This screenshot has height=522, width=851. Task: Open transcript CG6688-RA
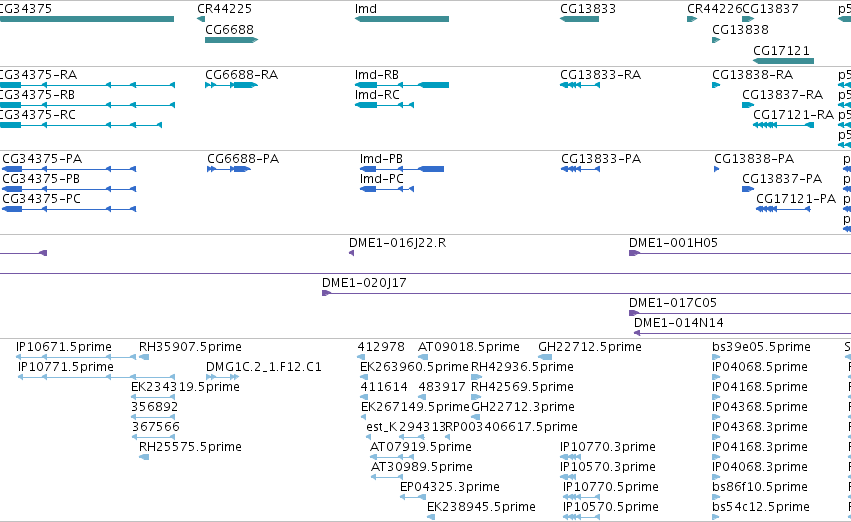(x=242, y=74)
